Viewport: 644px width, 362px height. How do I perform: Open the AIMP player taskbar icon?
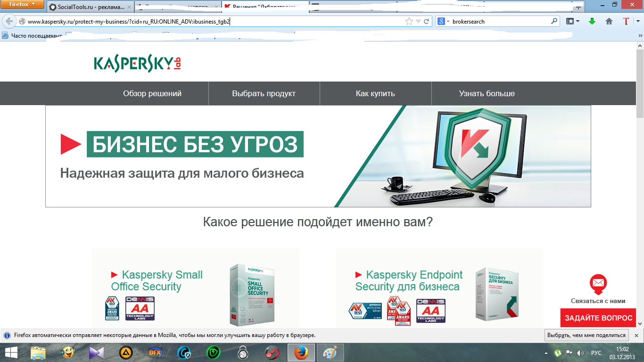125,353
